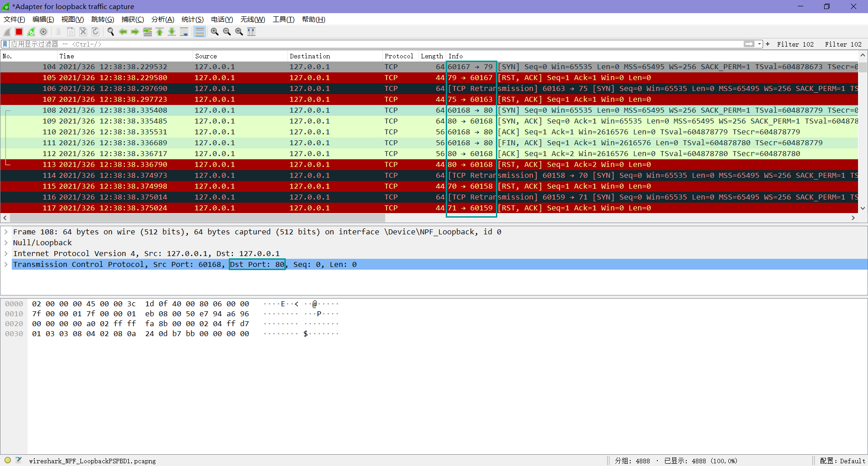Stop the running capture with red square
The width and height of the screenshot is (868, 466).
pyautogui.click(x=19, y=32)
